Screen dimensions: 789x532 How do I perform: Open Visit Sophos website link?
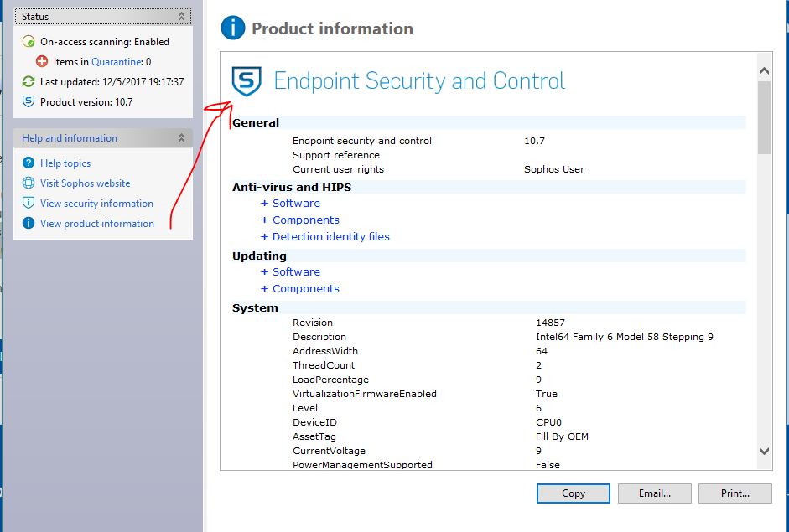coord(85,183)
